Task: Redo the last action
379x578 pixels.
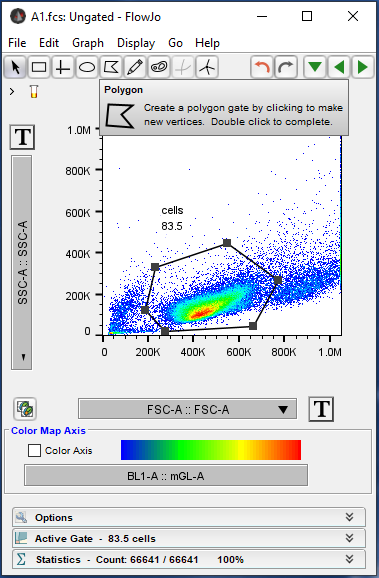Action: [x=286, y=67]
